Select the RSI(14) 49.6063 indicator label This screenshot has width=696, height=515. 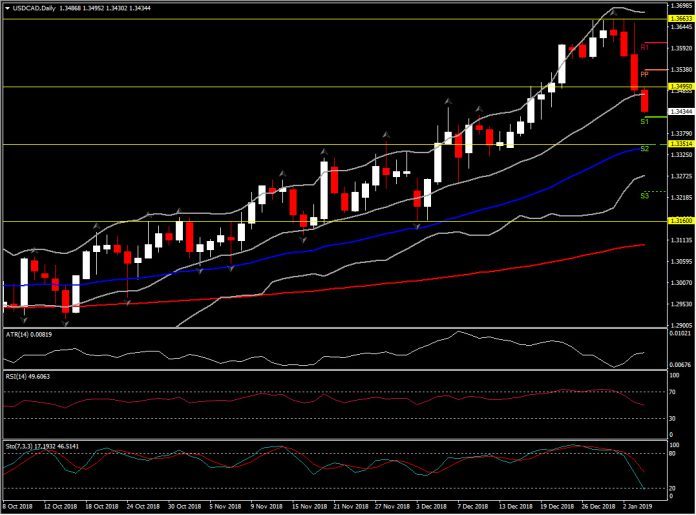coord(28,376)
